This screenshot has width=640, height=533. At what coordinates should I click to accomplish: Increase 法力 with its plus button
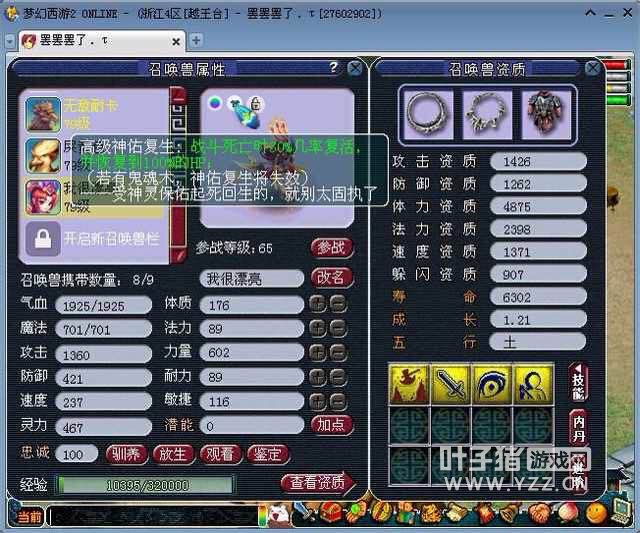(318, 328)
